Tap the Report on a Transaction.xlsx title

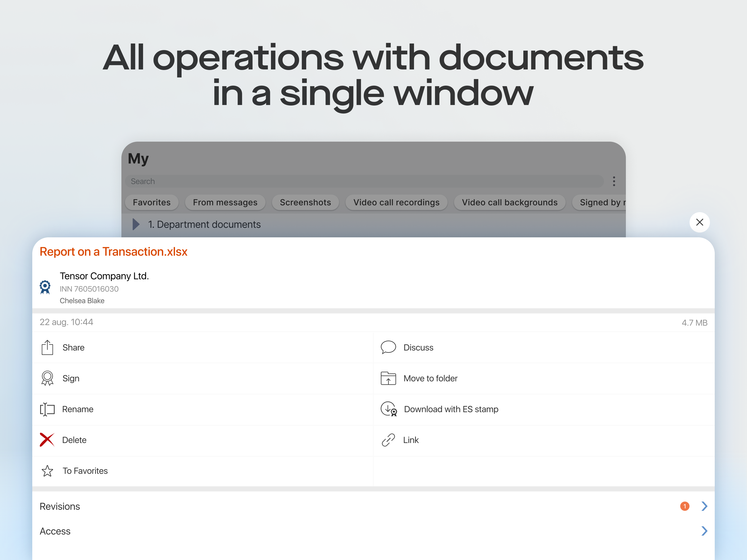[113, 252]
